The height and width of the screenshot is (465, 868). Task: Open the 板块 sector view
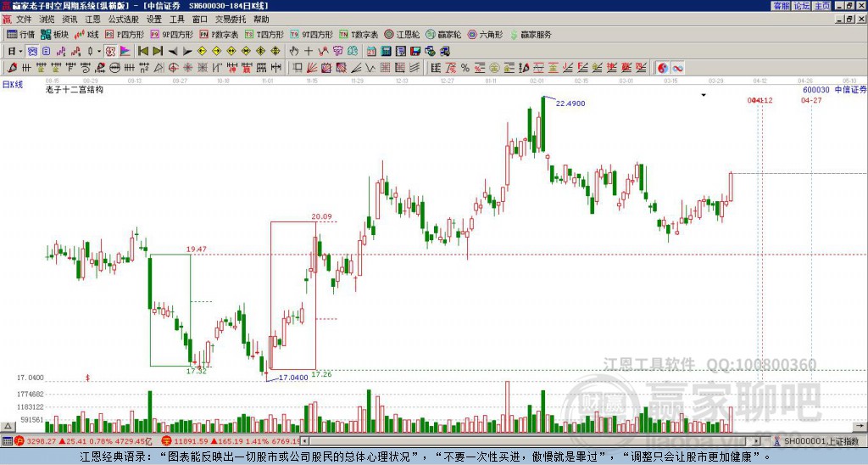55,34
